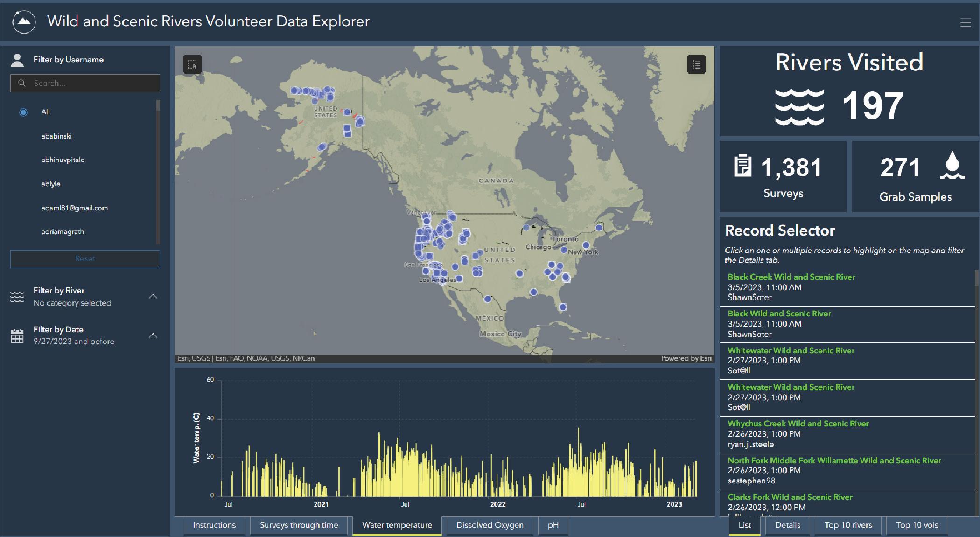Click the waves Filter by River icon

pyautogui.click(x=17, y=297)
